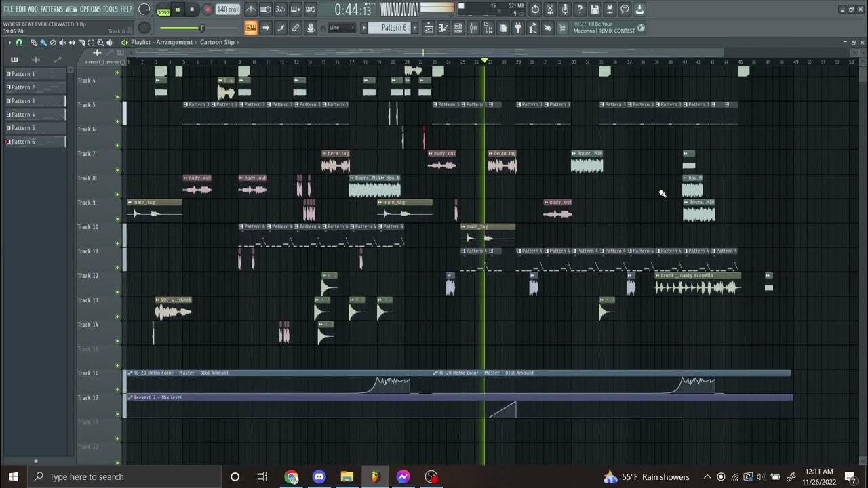Open the Arrangement breadcrumb dropdown
This screenshot has height=488, width=868.
coord(175,42)
